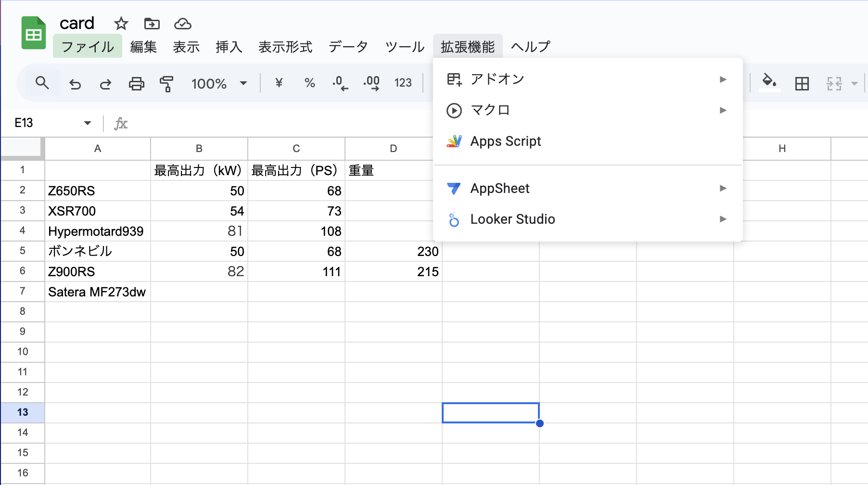Open the fill color bucket
The image size is (868, 485).
coord(769,82)
